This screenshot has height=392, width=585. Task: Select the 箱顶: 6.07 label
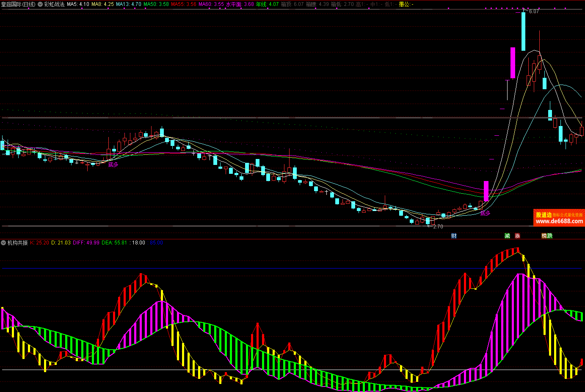click(x=292, y=4)
